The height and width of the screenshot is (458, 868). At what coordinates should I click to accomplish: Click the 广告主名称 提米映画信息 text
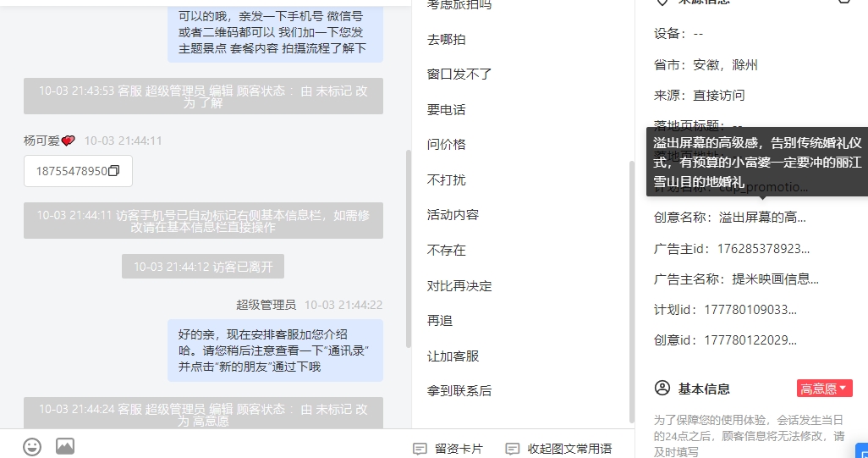click(776, 279)
